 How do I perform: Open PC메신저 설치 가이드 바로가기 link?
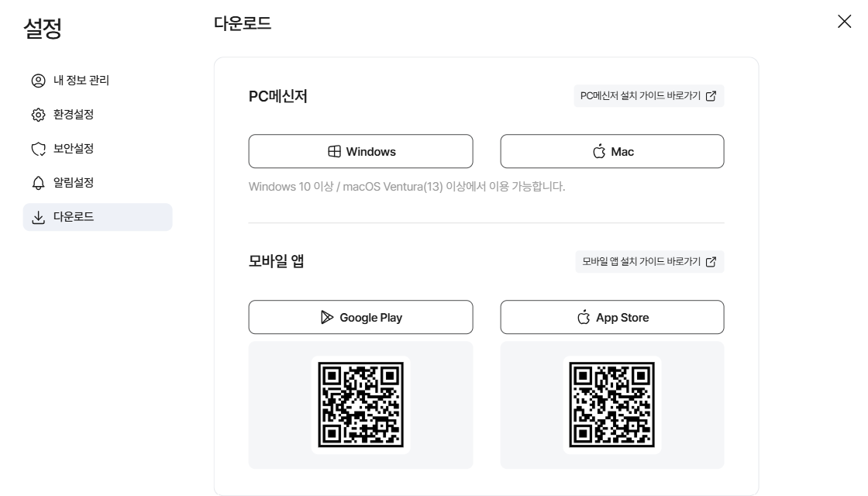pyautogui.click(x=640, y=96)
